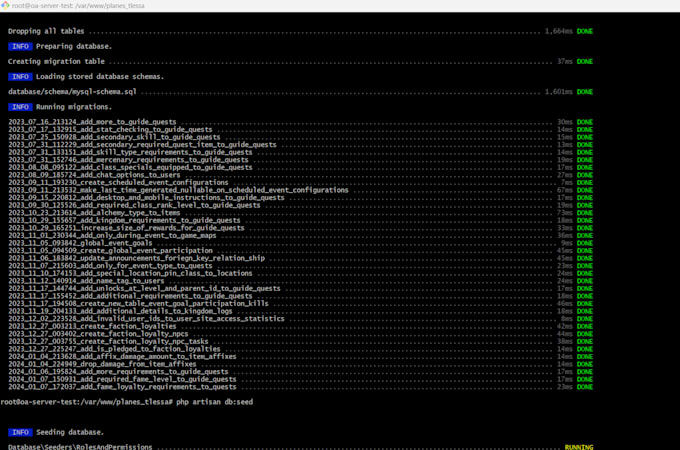Click the INFO badge beside 'Seeding database.'
The height and width of the screenshot is (450, 680).
[x=20, y=433]
